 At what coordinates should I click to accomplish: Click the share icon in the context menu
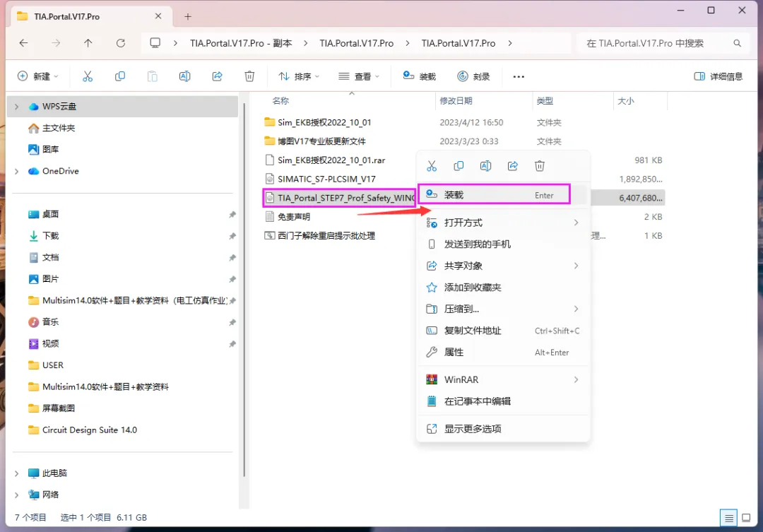(x=512, y=166)
